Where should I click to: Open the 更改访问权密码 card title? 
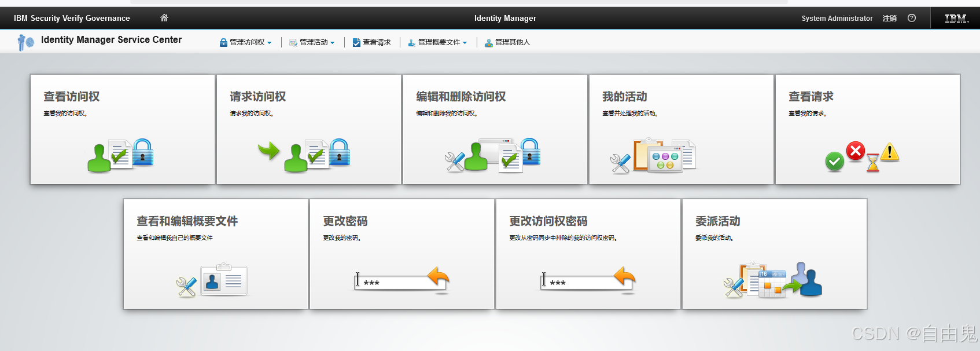pyautogui.click(x=548, y=221)
